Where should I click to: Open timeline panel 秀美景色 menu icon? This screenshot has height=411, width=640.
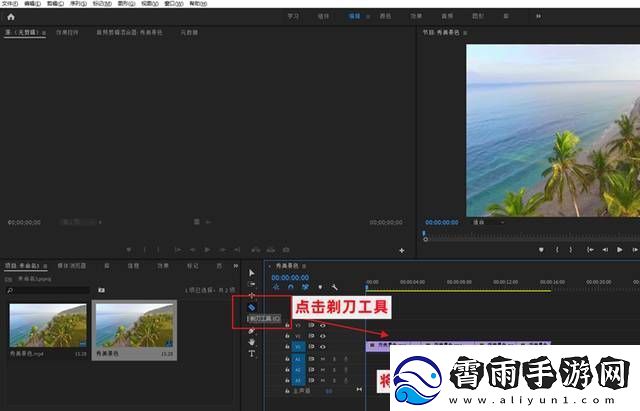(304, 266)
